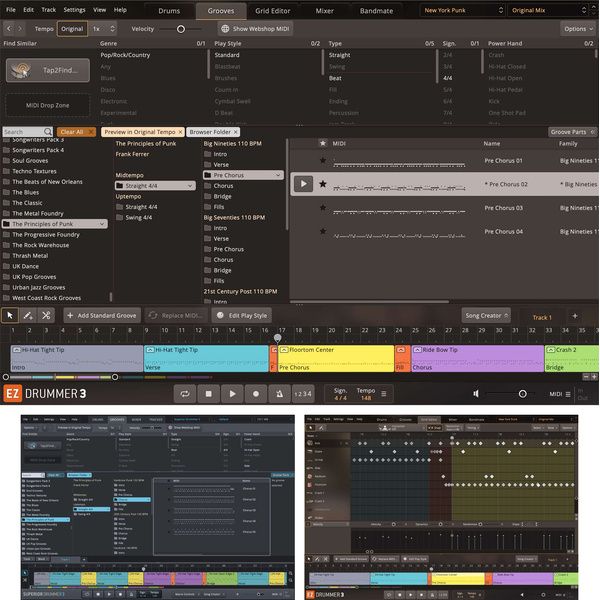Click the playhead marker at bar 17
The image size is (600, 600).
click(278, 338)
